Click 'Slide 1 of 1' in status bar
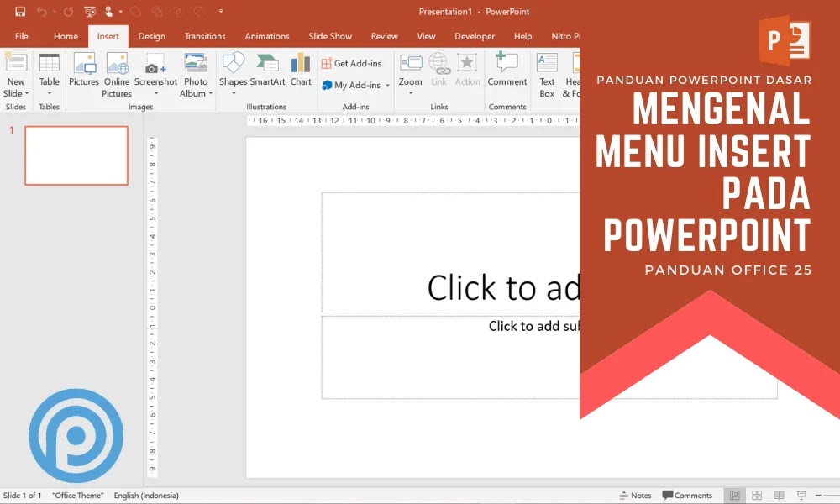840x504 pixels. (x=22, y=496)
